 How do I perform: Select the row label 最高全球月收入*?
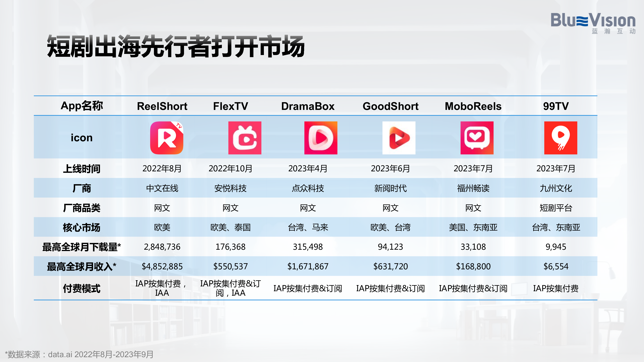82,267
